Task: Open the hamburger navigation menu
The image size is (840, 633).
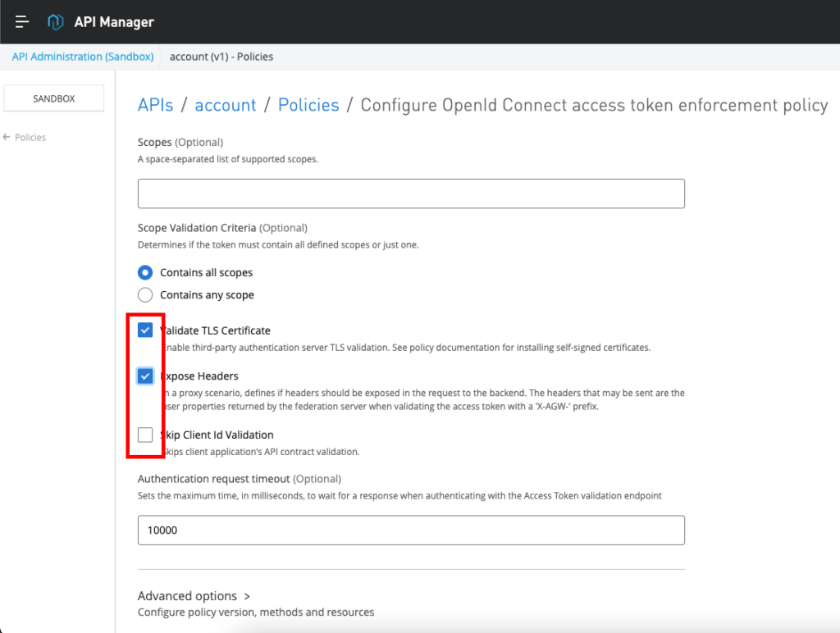Action: coord(22,22)
